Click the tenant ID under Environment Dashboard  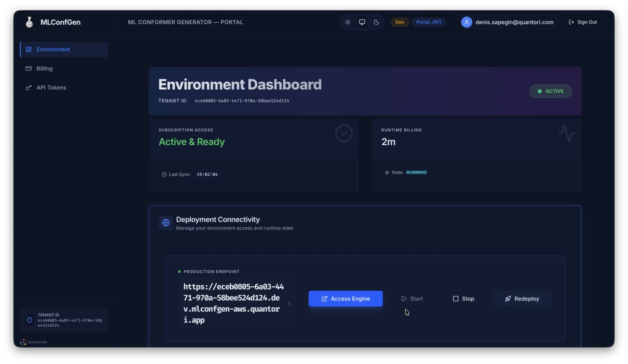[242, 101]
